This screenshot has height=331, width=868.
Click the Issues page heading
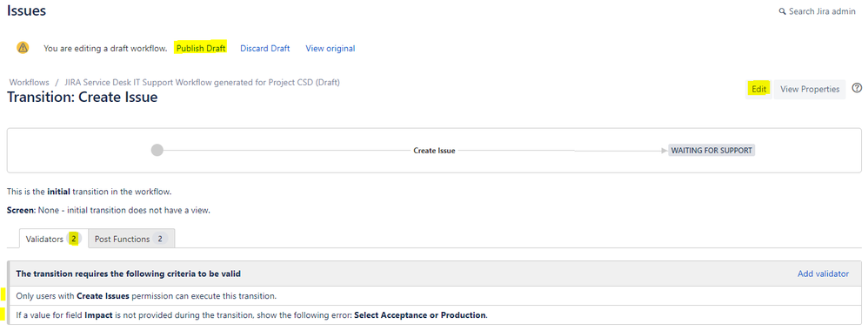click(27, 10)
